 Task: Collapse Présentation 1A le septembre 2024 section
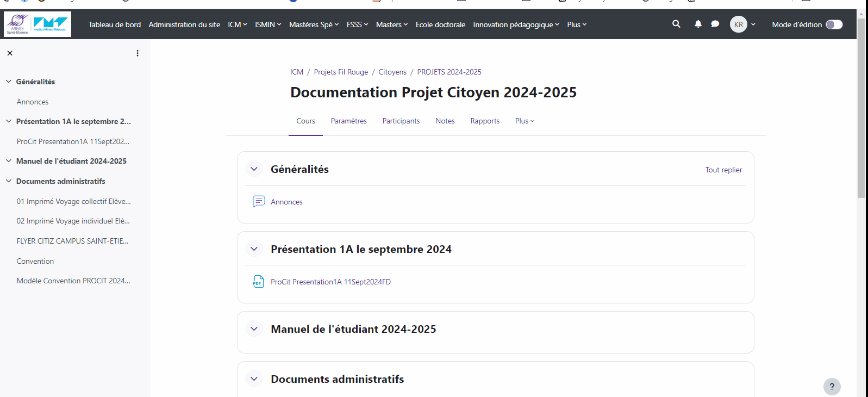click(254, 249)
